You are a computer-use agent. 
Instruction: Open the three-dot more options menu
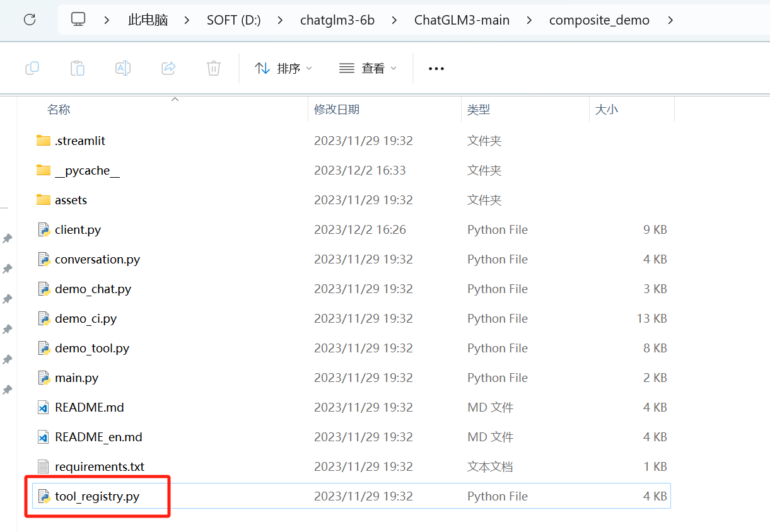(436, 69)
